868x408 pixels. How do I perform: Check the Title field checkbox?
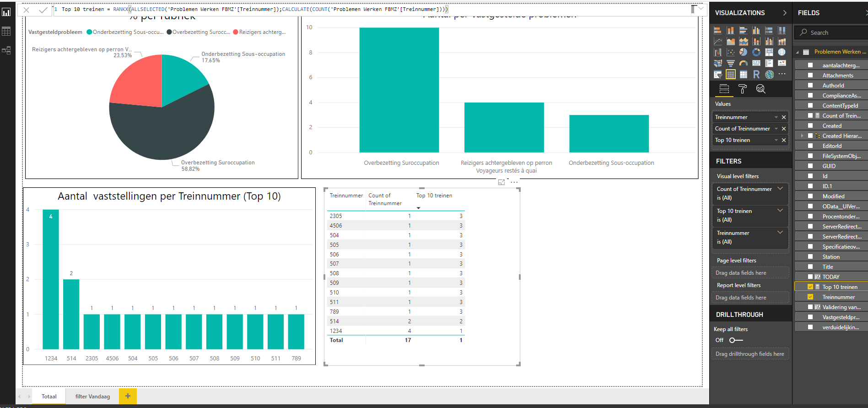pos(810,267)
